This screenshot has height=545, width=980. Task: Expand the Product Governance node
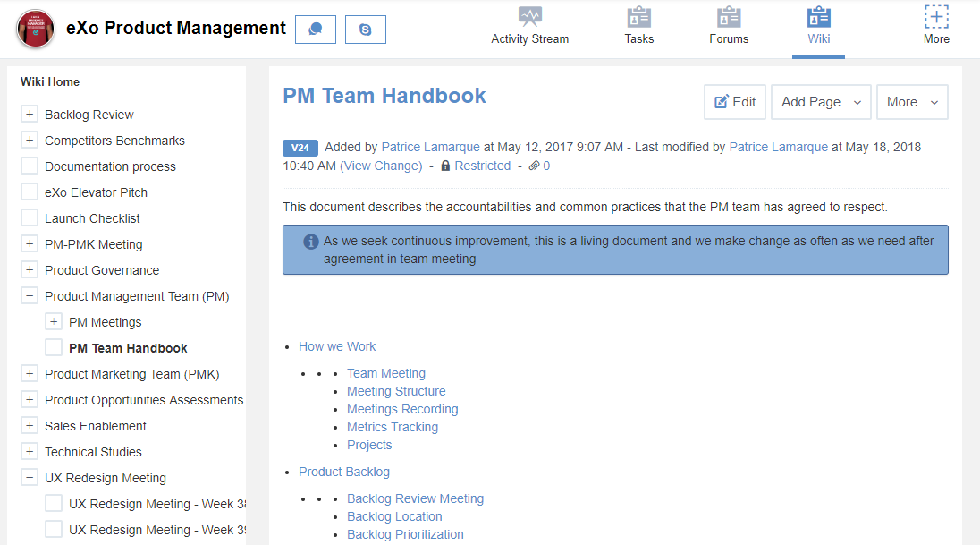click(30, 269)
